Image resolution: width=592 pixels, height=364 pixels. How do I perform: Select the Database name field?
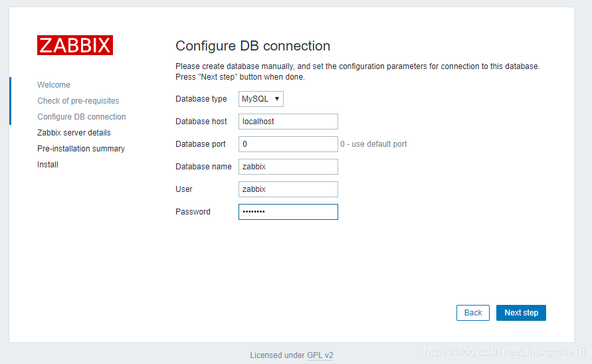point(288,167)
